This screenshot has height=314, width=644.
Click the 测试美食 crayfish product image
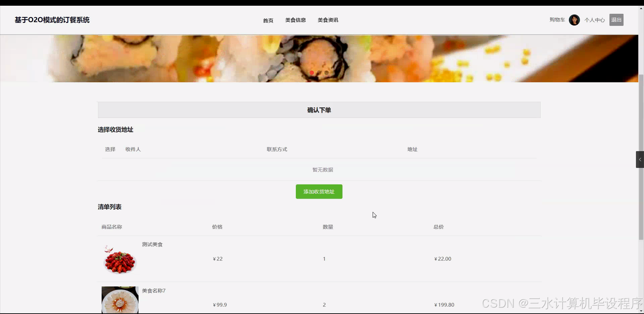[120, 259]
